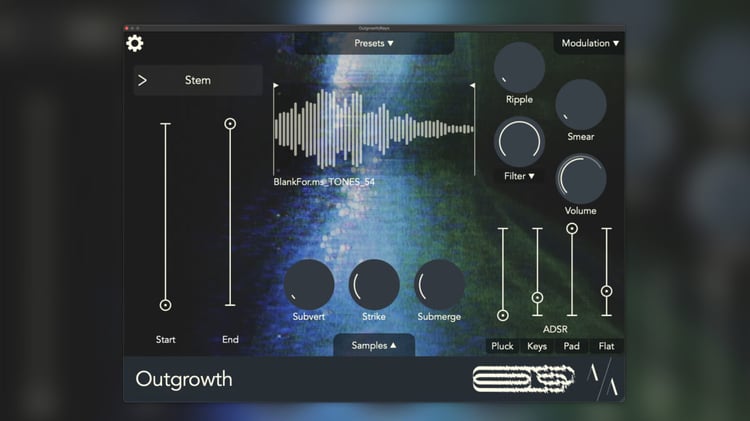
Task: Click the waveform start marker flag
Action: tap(276, 86)
